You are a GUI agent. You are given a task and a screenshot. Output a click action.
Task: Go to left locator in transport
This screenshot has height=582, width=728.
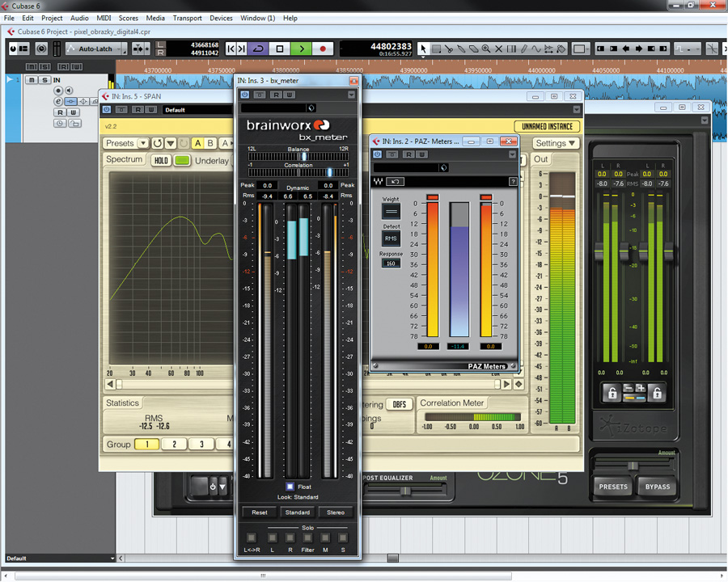(231, 48)
